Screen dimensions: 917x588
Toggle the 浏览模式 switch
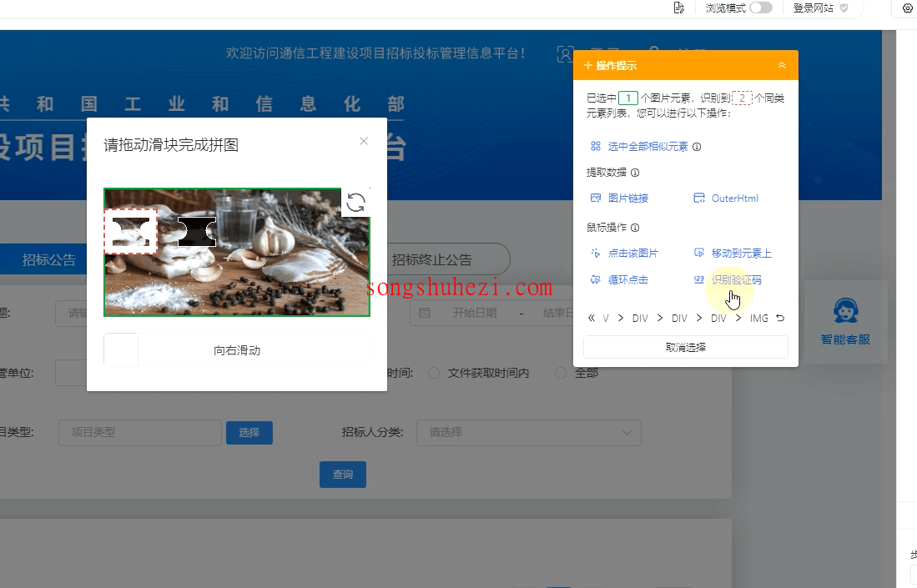point(761,8)
